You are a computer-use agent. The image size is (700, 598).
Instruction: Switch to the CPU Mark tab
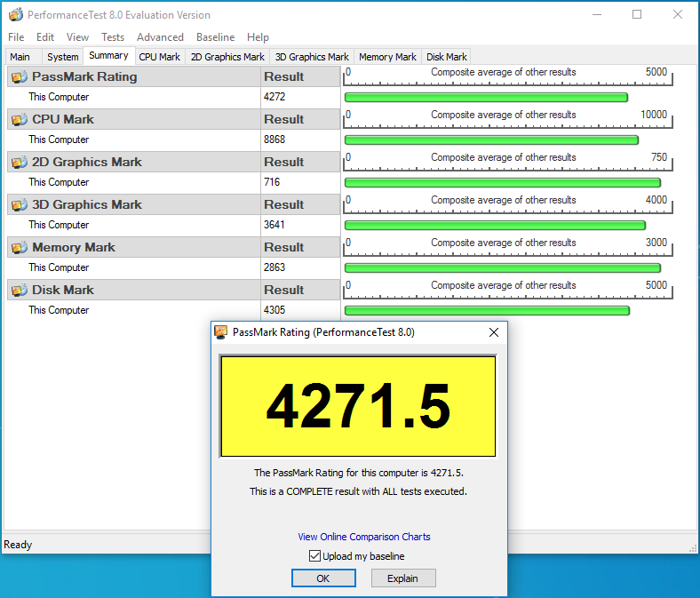[x=159, y=57]
